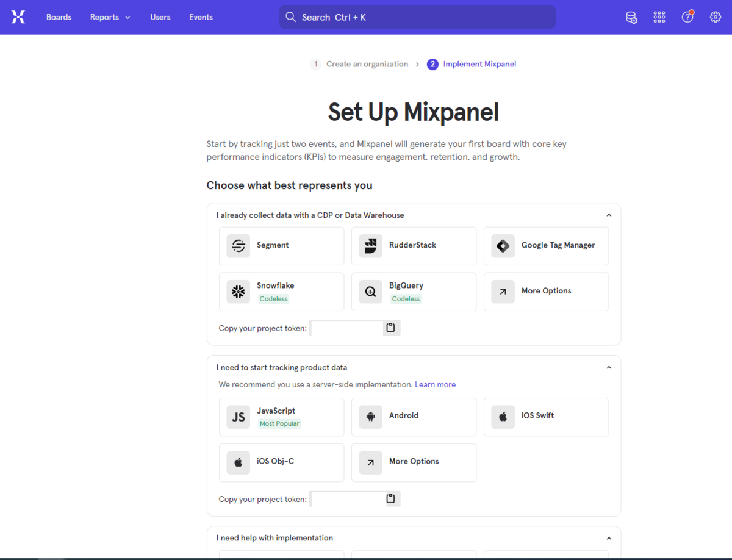Click the iOS Obj-C apple icon
This screenshot has width=732, height=560.
pos(239,463)
